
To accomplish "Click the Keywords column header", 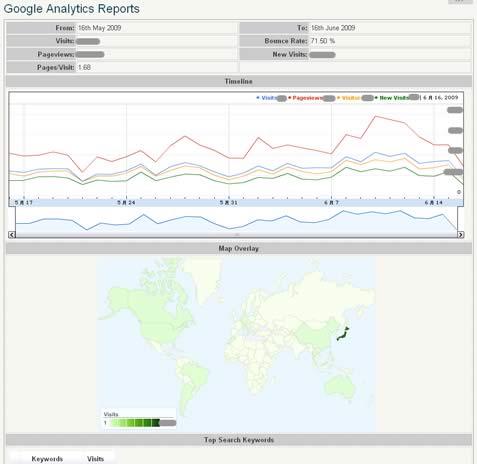I will pyautogui.click(x=47, y=459).
